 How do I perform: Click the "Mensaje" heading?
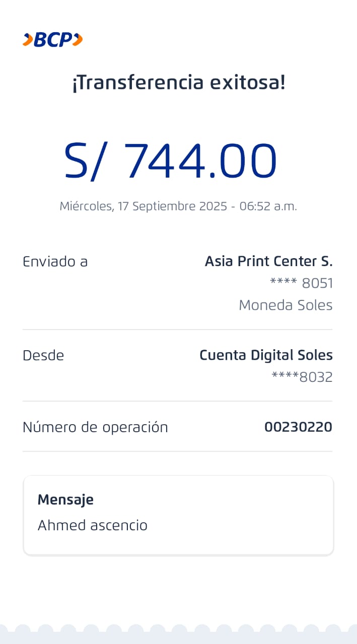[65, 500]
